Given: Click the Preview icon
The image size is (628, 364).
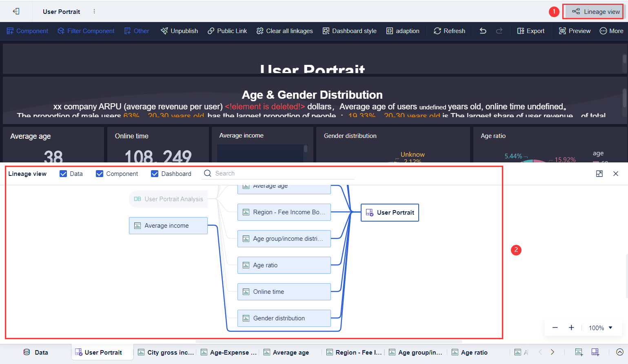Looking at the screenshot, I should pyautogui.click(x=574, y=31).
